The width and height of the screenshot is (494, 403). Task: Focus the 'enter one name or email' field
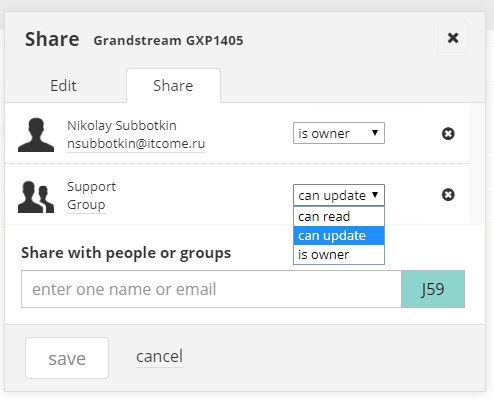[x=211, y=289]
